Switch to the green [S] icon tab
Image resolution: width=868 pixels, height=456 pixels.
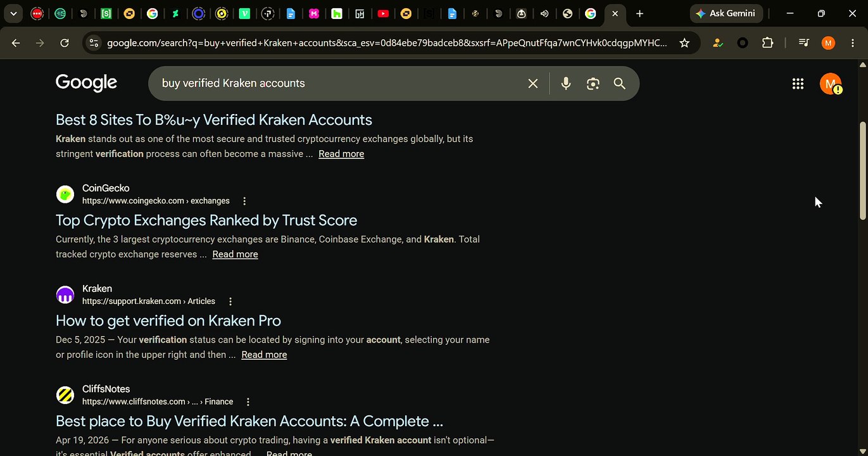coord(106,13)
